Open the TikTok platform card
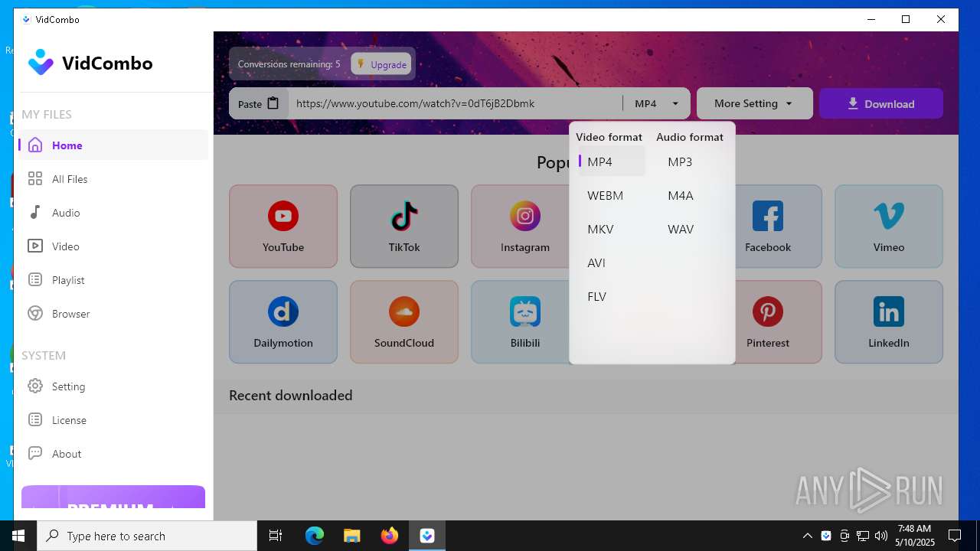Screen dimensions: 980x551 click(404, 226)
